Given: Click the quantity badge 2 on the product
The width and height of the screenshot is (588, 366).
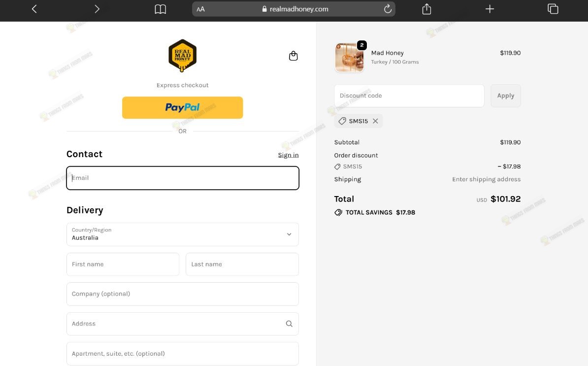Looking at the screenshot, I should pyautogui.click(x=362, y=45).
